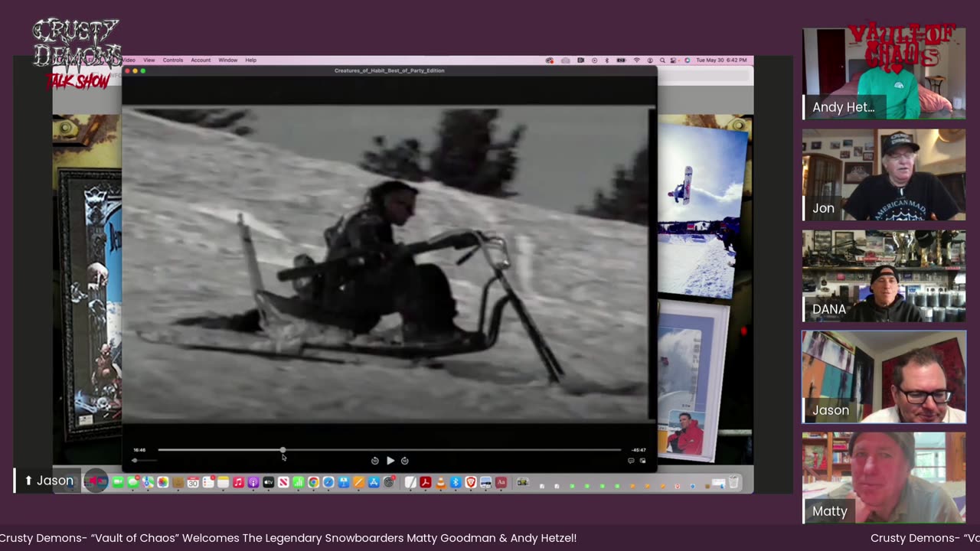The width and height of the screenshot is (980, 551).
Task: Open the Help menu
Action: [250, 60]
